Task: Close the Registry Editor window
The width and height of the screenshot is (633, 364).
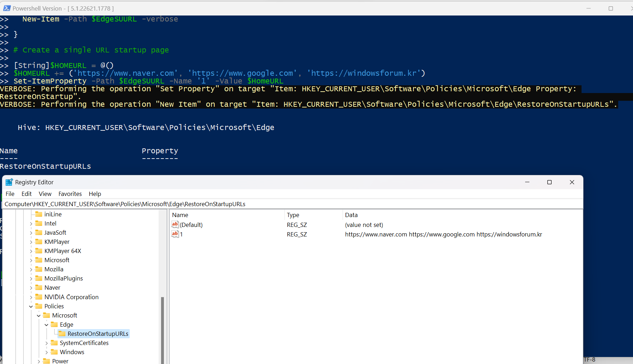Action: tap(572, 182)
